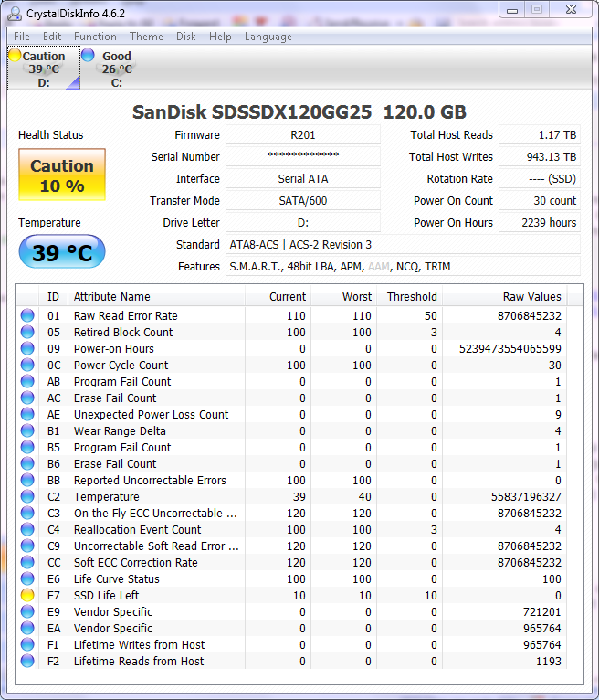Screen dimensions: 599x700
Task: Click the blue status orb for Raw Read Error Rate
Action: [x=27, y=316]
